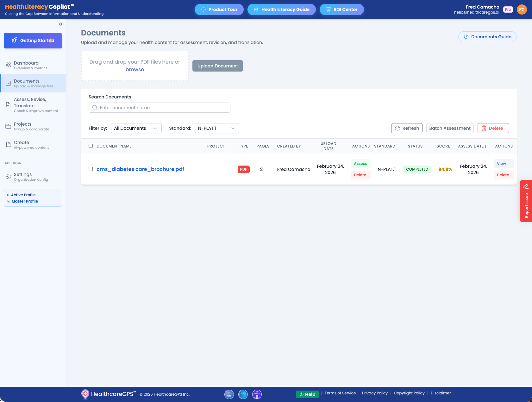This screenshot has height=402, width=532.
Task: Open Help in the footer
Action: [307, 394]
